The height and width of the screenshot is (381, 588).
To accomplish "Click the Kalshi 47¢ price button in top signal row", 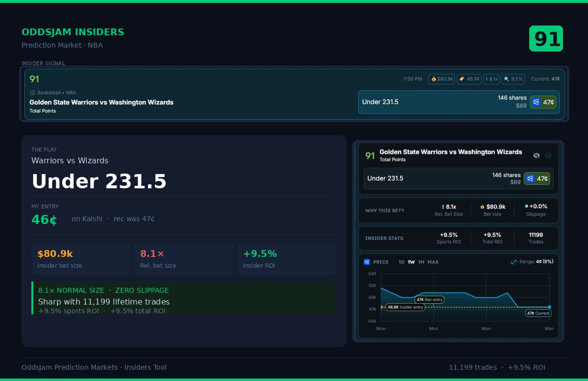I will 543,102.
